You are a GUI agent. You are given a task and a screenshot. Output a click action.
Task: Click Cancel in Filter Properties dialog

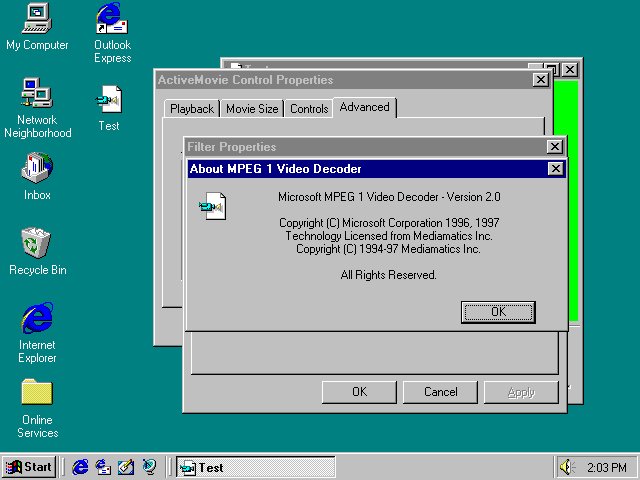440,392
